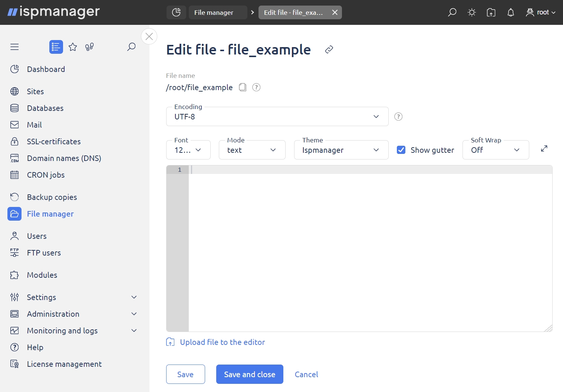
Task: Click the editor resize handle corner
Action: 549,328
